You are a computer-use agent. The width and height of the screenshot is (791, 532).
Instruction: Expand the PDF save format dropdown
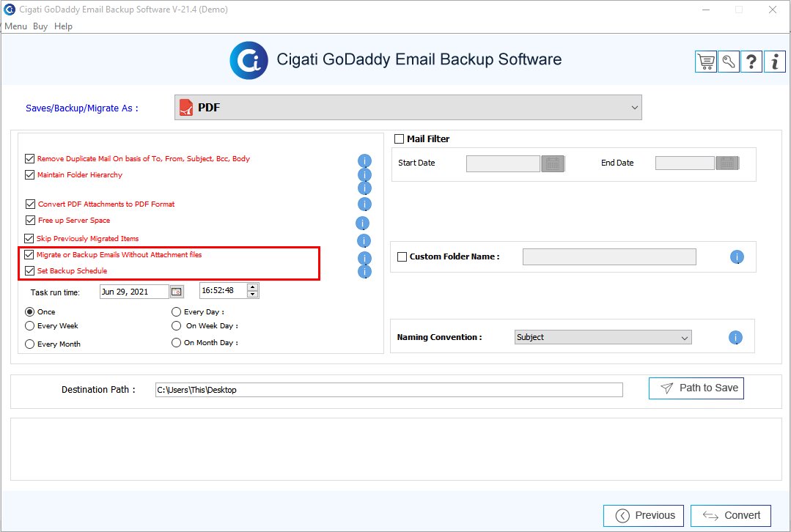tap(408, 108)
